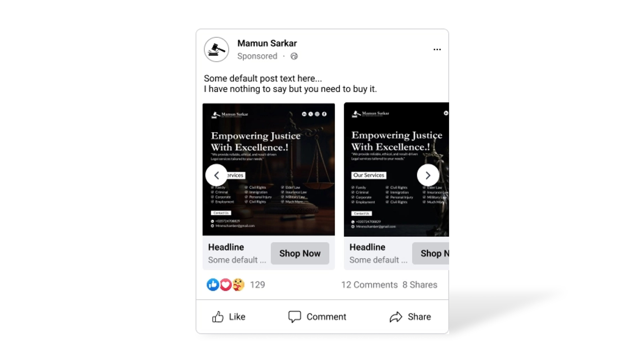
Task: Open the second carousel ad image
Action: 396,169
